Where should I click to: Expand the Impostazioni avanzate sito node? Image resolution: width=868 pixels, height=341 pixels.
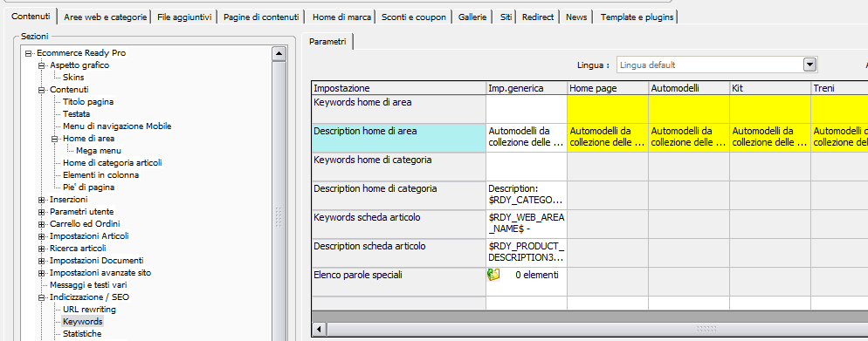coord(42,272)
